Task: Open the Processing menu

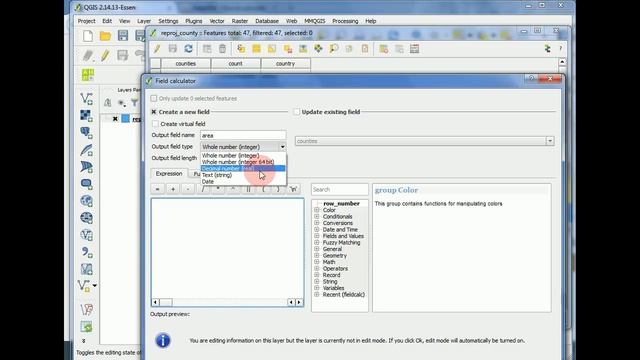Action: [x=345, y=21]
